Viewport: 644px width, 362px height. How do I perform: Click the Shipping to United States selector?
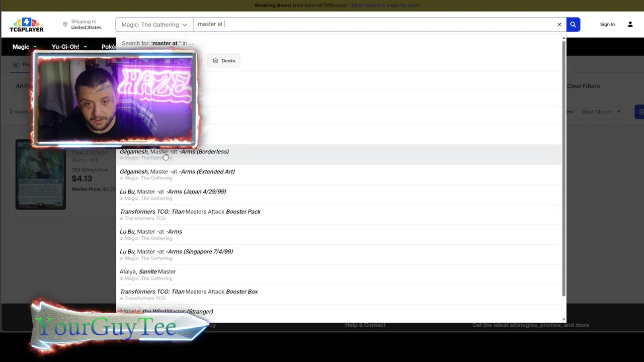(x=82, y=25)
